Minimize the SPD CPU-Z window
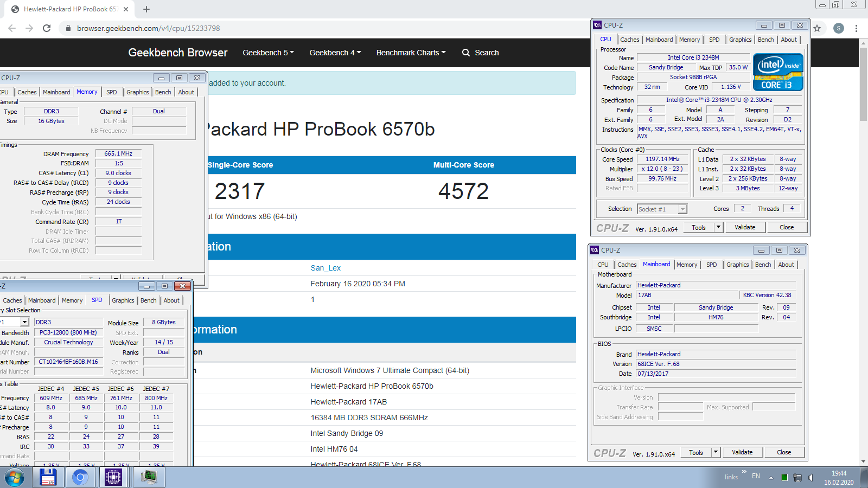This screenshot has height=488, width=868. click(146, 286)
